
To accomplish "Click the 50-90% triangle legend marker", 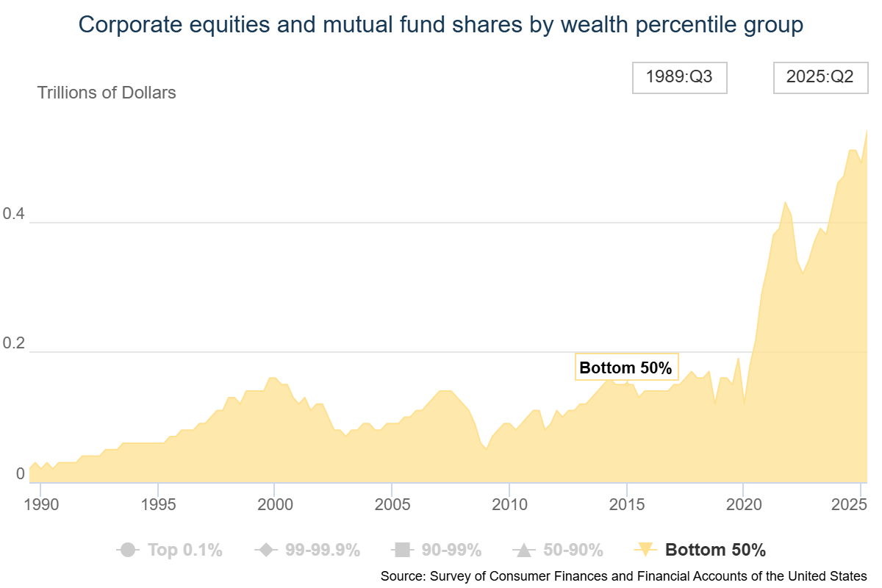I will [x=522, y=550].
